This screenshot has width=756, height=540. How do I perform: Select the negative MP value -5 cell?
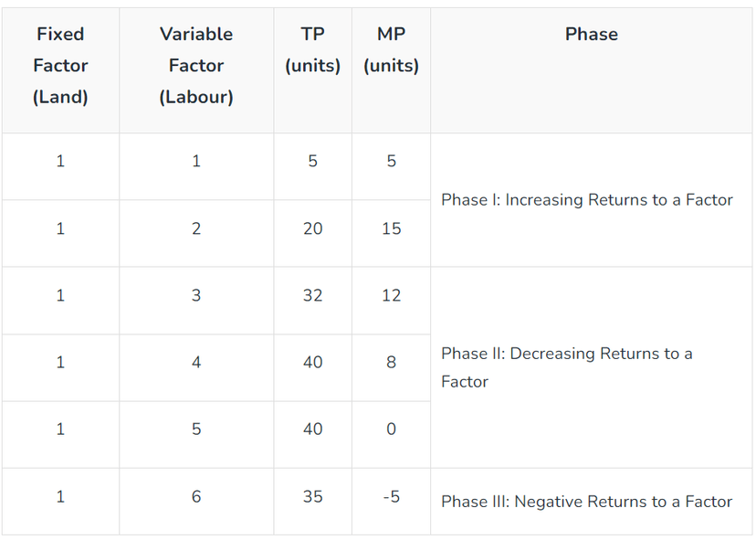tap(391, 497)
